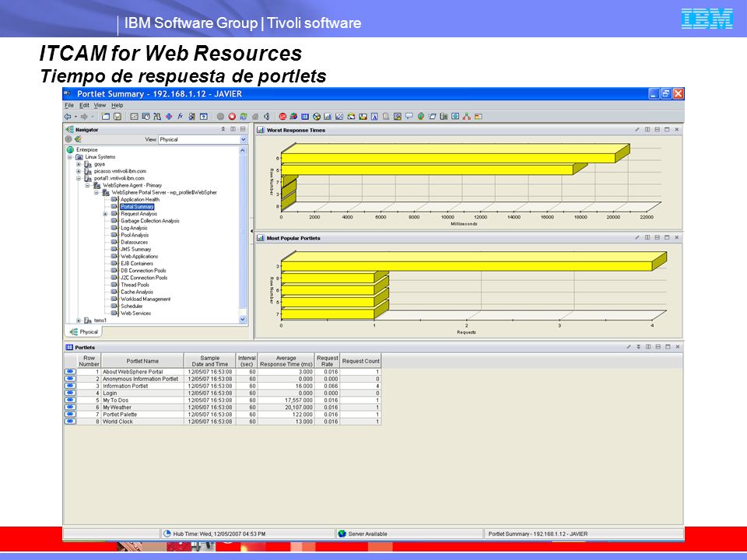Click the New Window toolbar icon
Image resolution: width=747 pixels, height=560 pixels.
click(106, 117)
